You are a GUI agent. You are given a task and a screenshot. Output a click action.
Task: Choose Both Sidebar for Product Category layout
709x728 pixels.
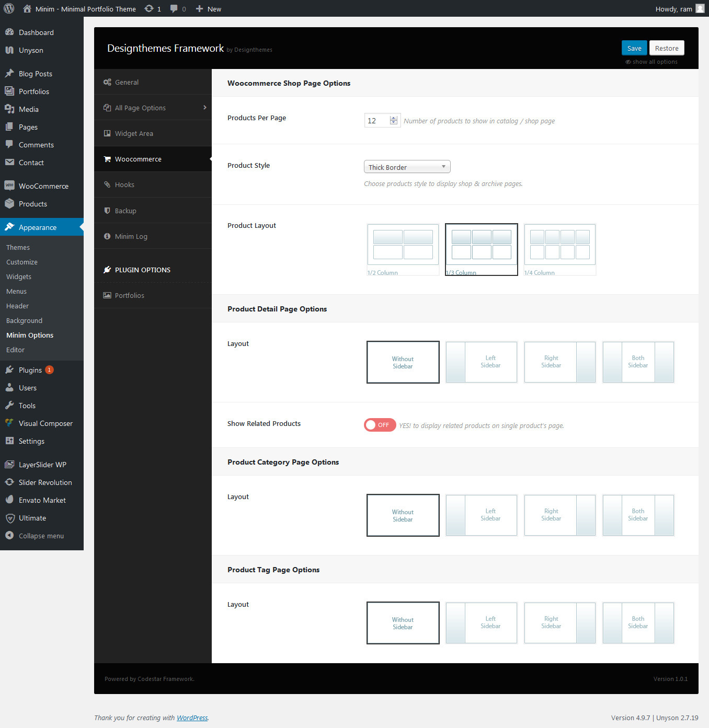(638, 515)
